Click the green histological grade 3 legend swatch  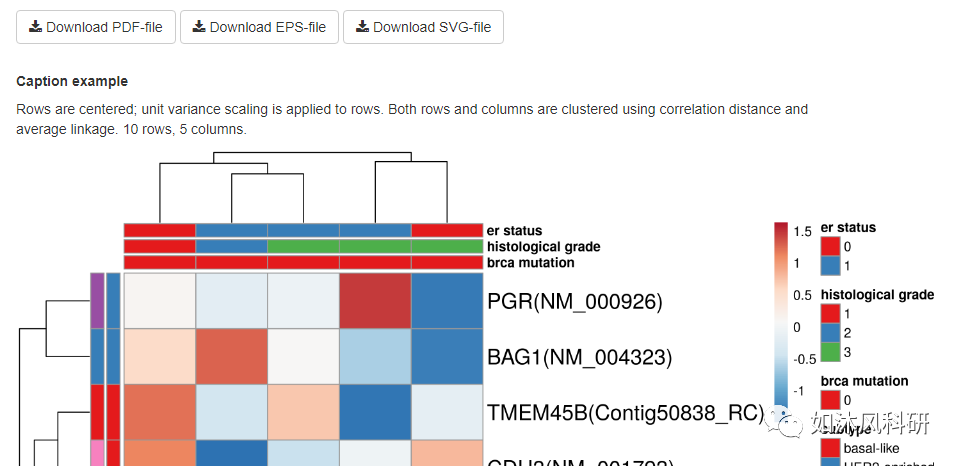click(x=830, y=351)
